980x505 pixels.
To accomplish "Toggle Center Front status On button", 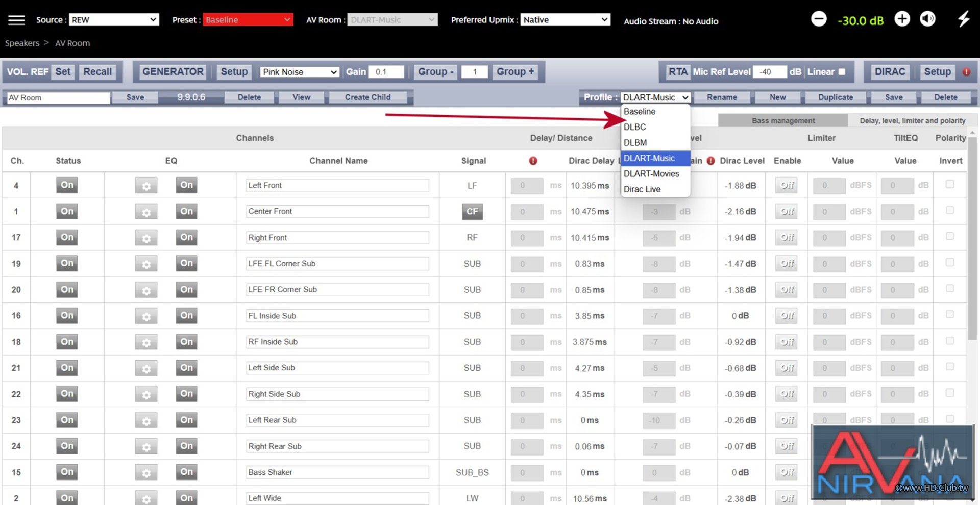I will 67,211.
